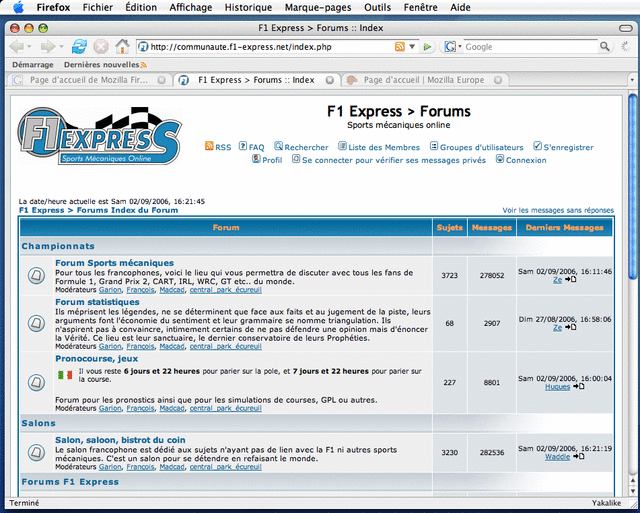The width and height of the screenshot is (640, 513).
Task: Click the vertical scrollbar thumb
Action: coord(632,187)
